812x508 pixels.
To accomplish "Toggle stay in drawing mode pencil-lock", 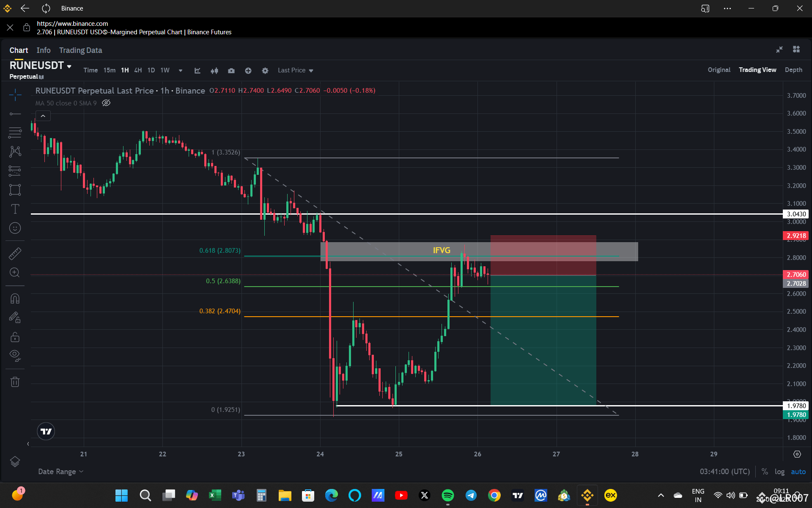I will pyautogui.click(x=15, y=317).
